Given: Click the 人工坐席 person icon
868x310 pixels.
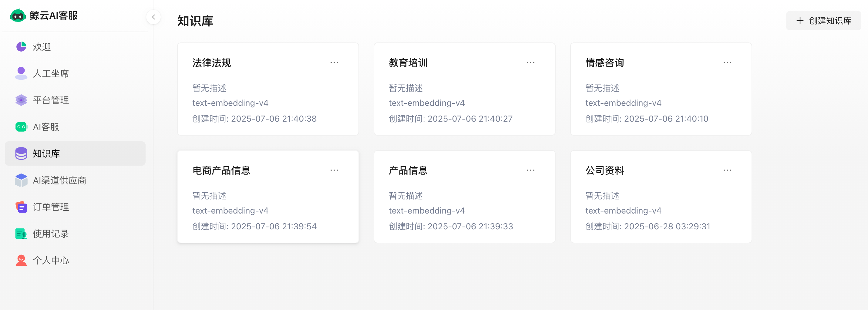Looking at the screenshot, I should pos(21,73).
